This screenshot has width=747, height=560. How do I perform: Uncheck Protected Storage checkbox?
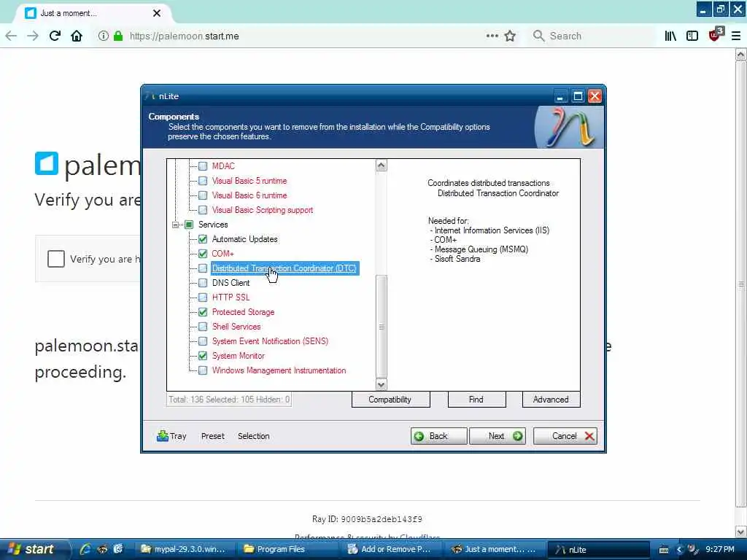tap(203, 312)
